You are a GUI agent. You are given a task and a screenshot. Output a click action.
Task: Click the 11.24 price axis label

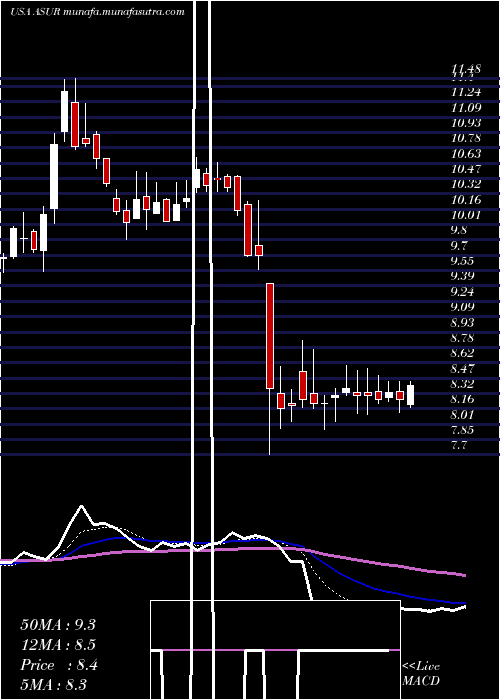pyautogui.click(x=466, y=92)
